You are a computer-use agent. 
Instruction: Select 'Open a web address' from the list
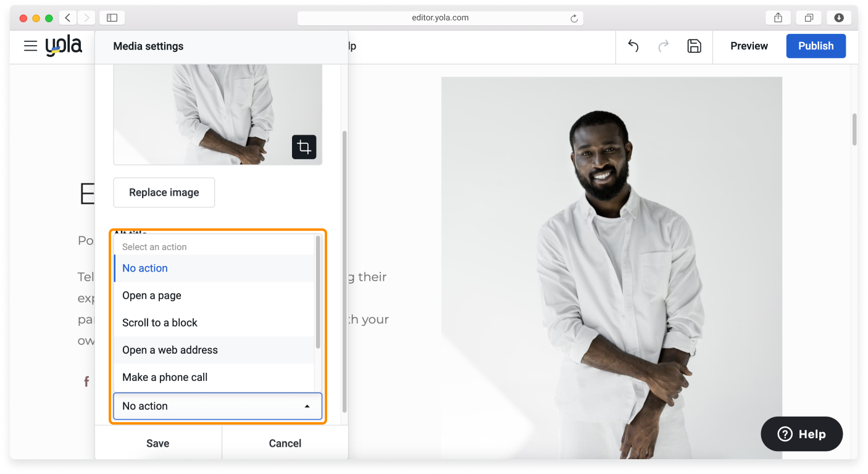[170, 349]
